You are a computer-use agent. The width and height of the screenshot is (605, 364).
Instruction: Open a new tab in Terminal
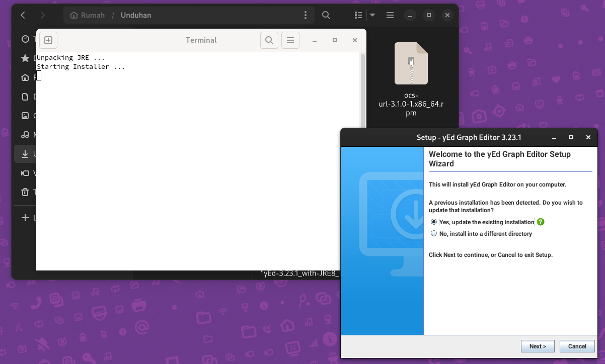pos(48,40)
